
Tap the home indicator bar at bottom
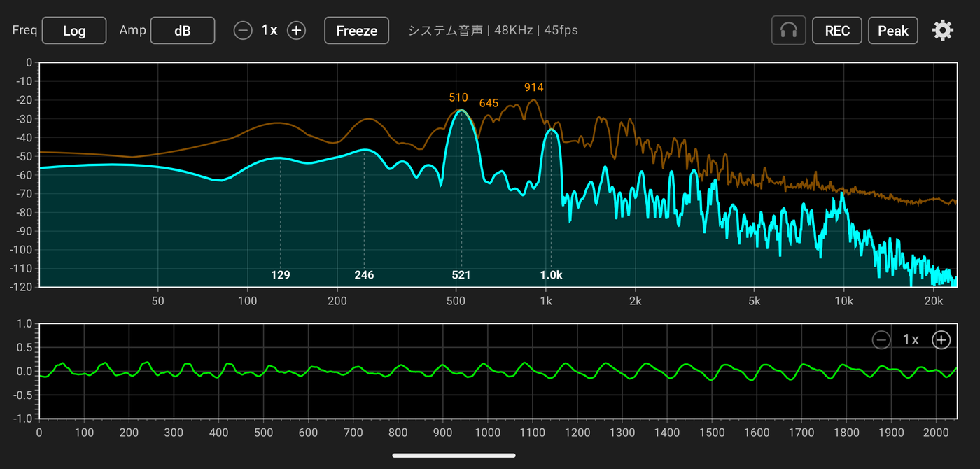[x=454, y=456]
